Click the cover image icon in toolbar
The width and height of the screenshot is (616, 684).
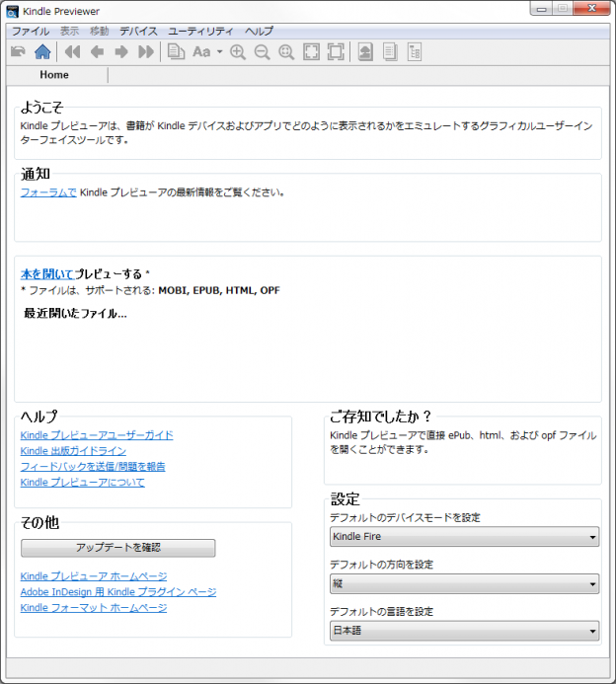pos(365,52)
